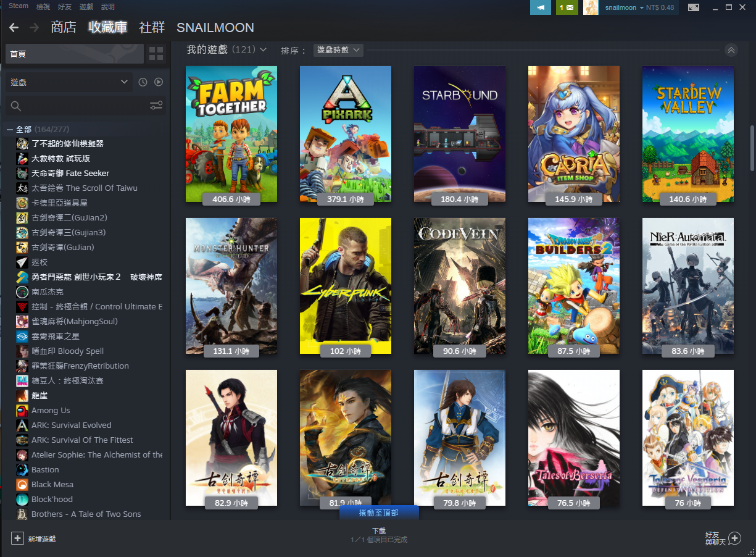Collapse the 我的遊戲 section with up-chevron

click(x=731, y=50)
